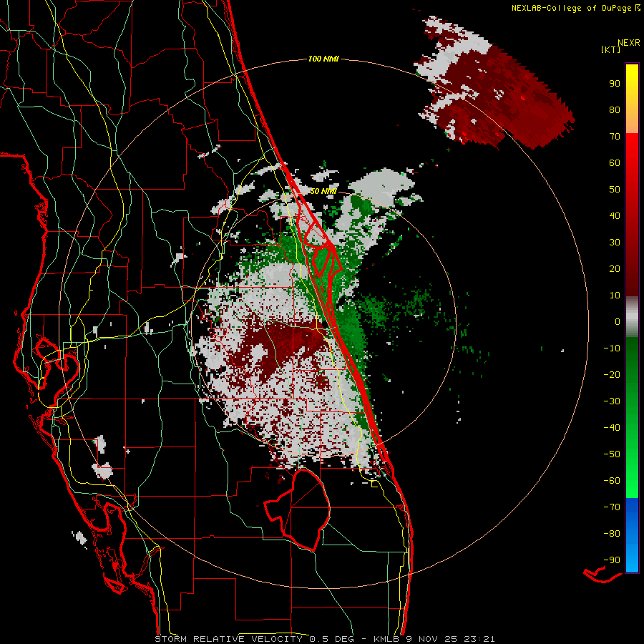This screenshot has height=644, width=644.
Task: Click the 50 NMI range ring label
Action: pos(323,191)
